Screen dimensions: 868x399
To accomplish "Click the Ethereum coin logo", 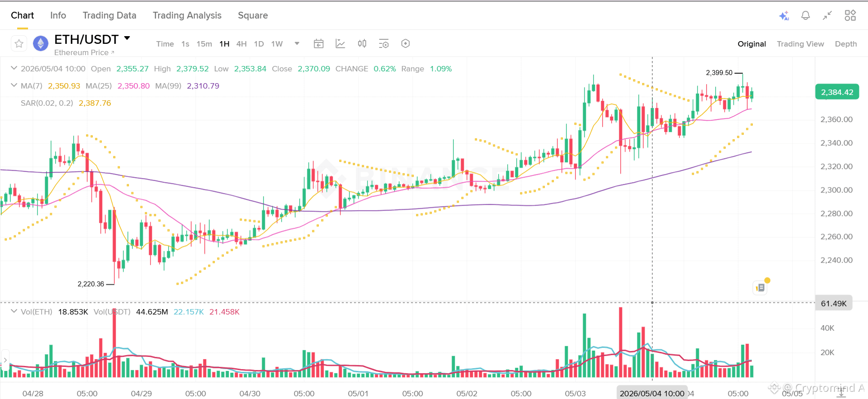I will coord(41,44).
